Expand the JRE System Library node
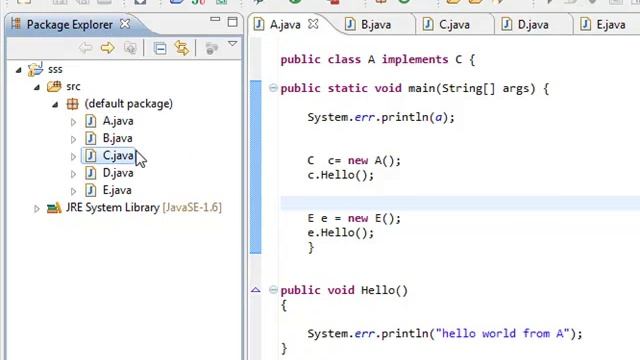This screenshot has height=360, width=640. 36,209
